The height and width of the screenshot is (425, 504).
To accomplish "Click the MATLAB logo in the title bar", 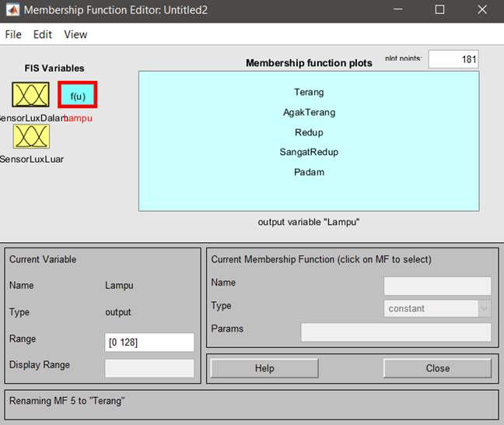I will 13,10.
